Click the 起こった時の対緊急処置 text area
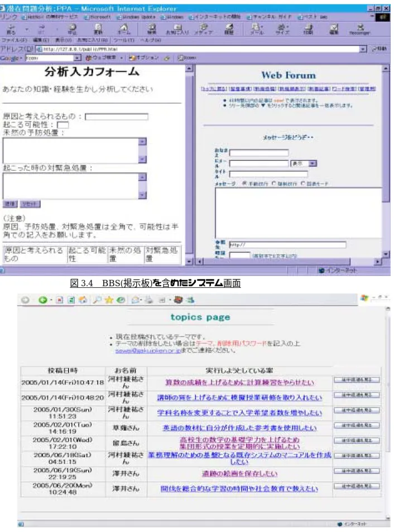394x532 pixels. pos(74,186)
